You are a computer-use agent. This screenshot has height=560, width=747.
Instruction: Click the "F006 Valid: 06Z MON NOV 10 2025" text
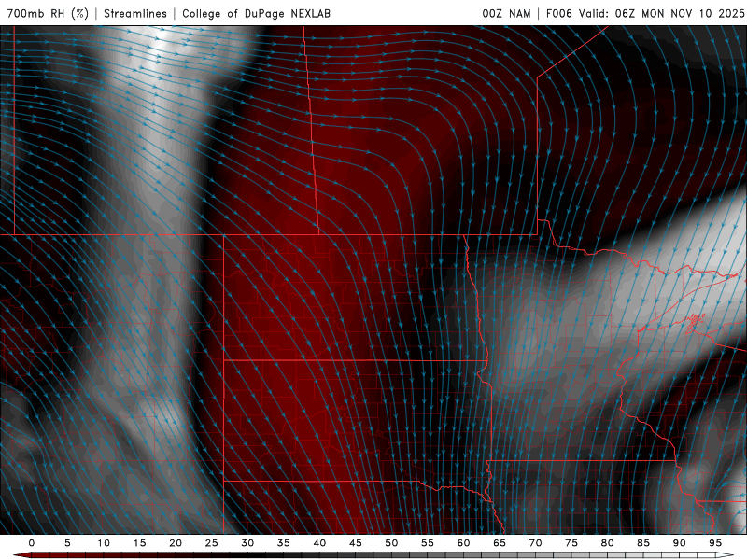point(645,13)
